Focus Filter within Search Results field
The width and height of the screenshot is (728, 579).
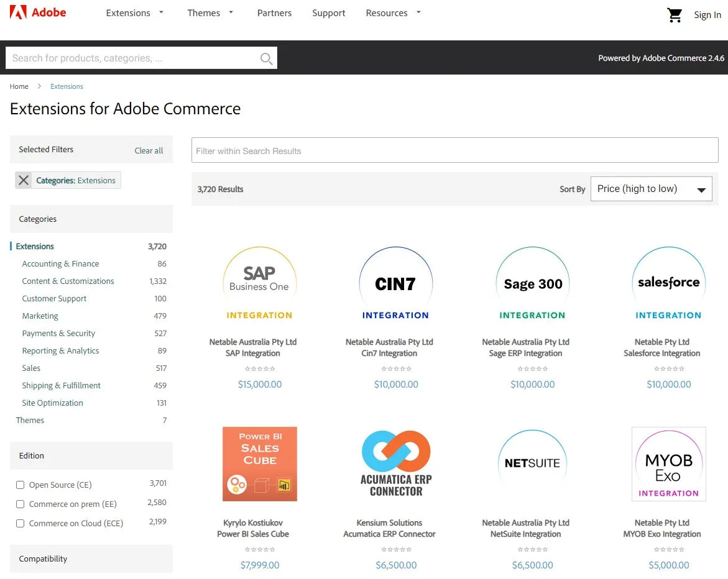[x=454, y=150]
